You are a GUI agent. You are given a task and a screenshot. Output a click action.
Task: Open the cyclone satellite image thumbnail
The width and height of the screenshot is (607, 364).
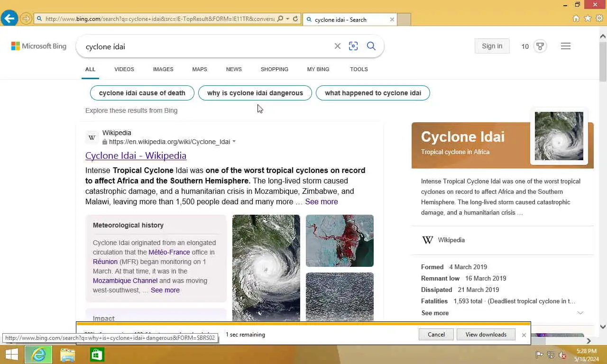266,268
